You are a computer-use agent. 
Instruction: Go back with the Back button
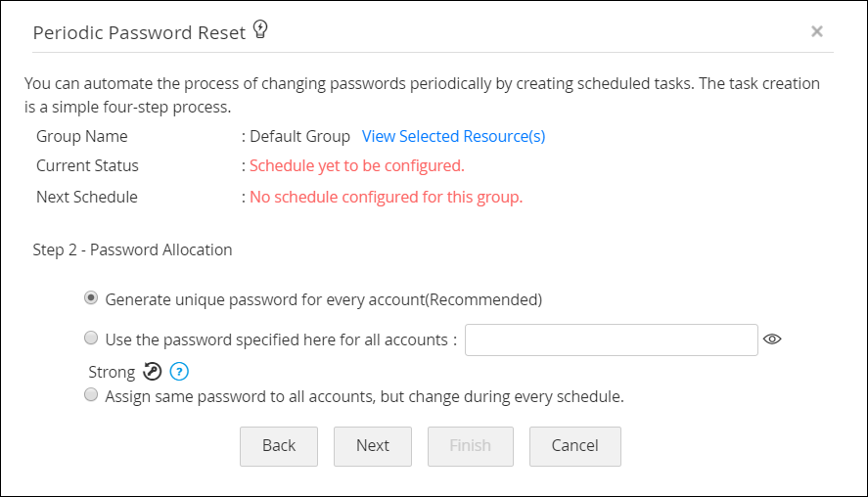[x=279, y=445]
